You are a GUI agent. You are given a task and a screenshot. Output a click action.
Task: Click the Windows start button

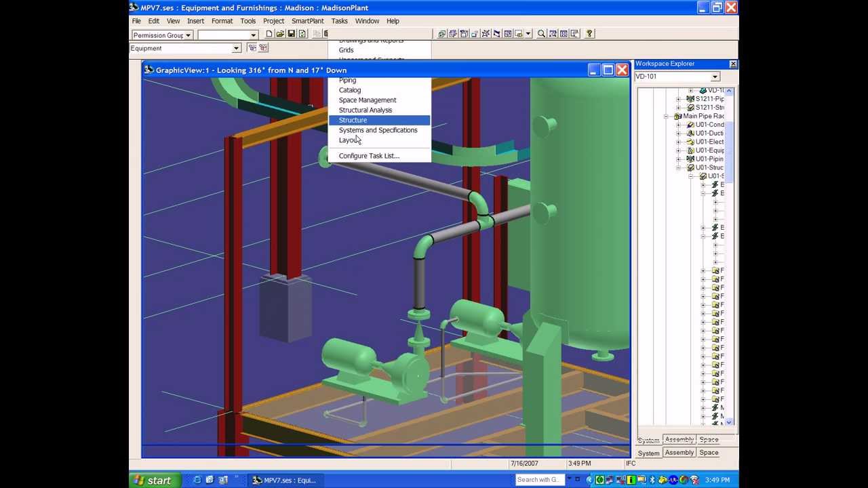pyautogui.click(x=154, y=480)
